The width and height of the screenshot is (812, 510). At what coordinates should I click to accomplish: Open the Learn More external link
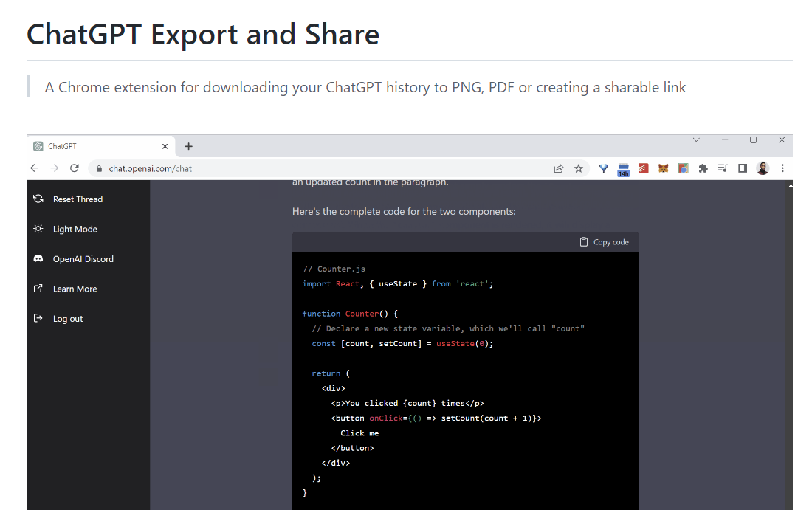click(x=75, y=289)
